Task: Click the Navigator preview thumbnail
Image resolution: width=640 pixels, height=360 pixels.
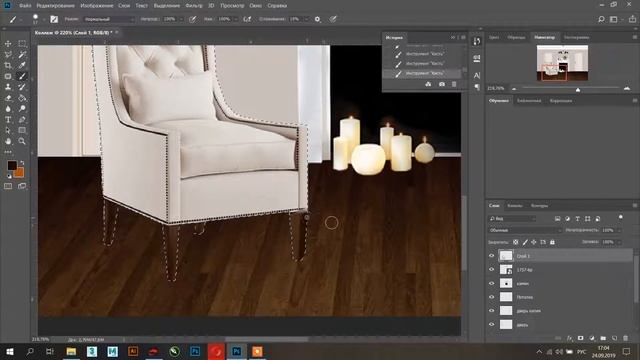Action: pyautogui.click(x=562, y=63)
